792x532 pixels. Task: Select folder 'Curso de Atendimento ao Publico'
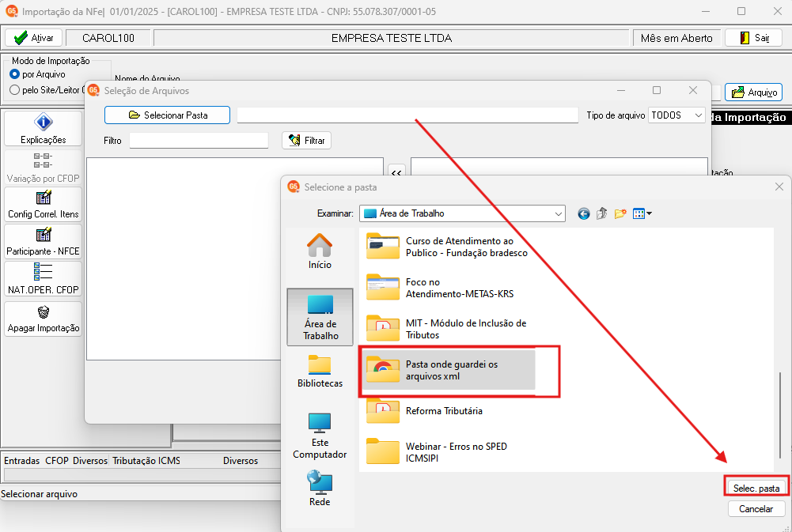(447, 247)
